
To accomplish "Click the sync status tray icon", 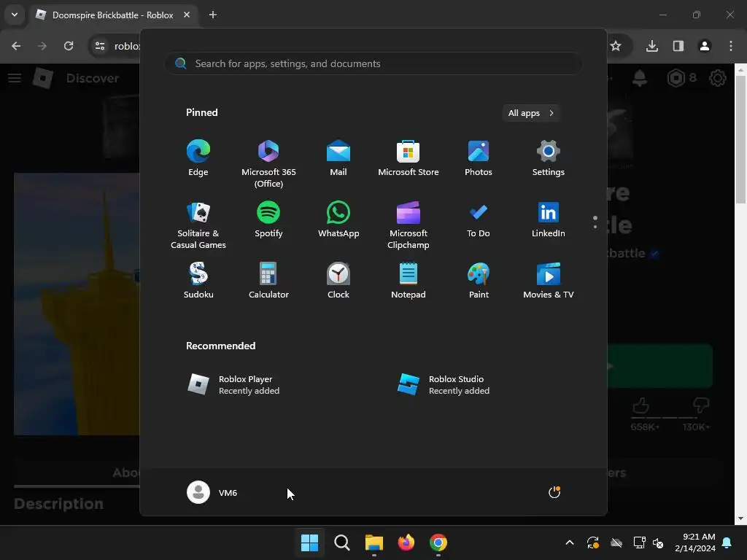I will [x=593, y=542].
